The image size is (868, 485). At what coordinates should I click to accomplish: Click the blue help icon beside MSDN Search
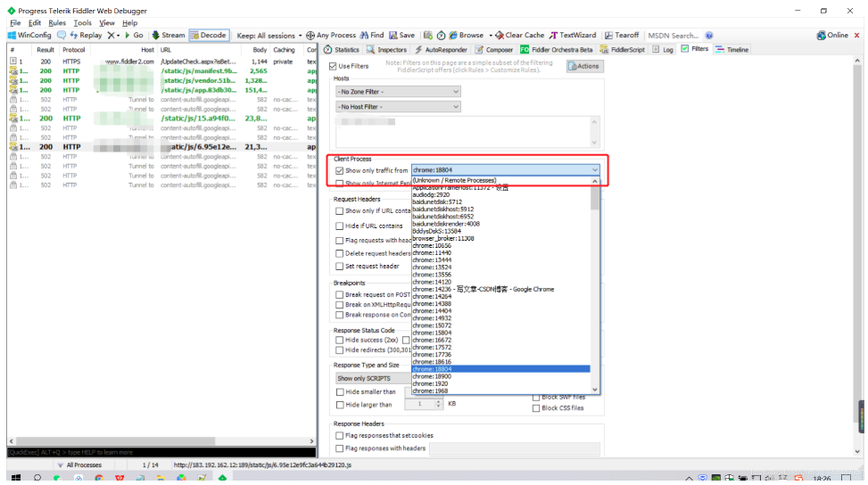(x=709, y=36)
